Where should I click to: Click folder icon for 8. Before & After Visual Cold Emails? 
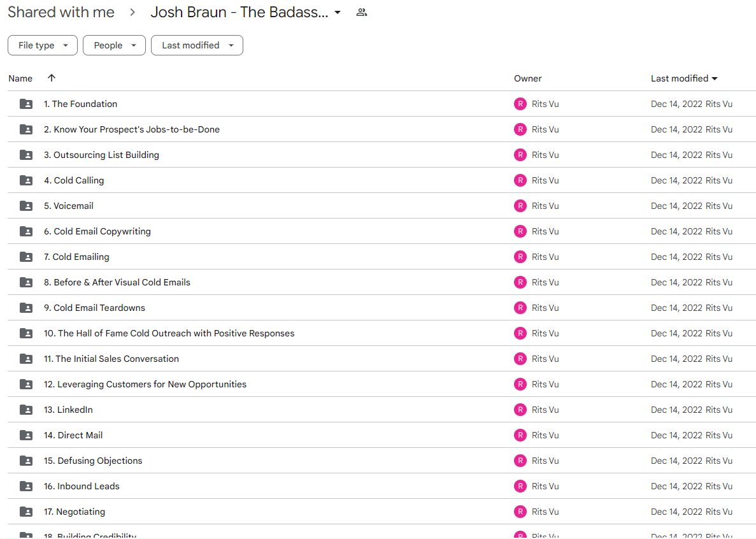26,282
